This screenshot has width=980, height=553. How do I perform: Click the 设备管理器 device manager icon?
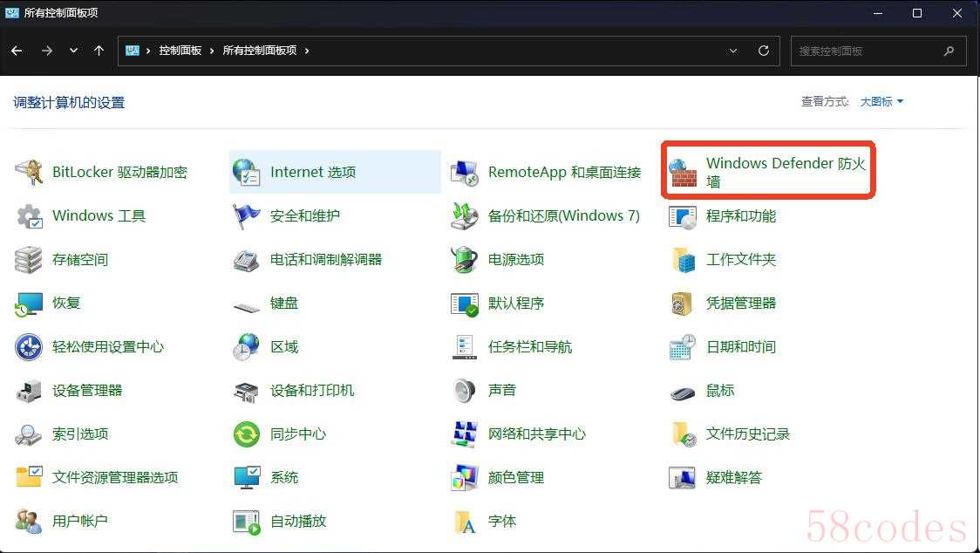click(29, 391)
